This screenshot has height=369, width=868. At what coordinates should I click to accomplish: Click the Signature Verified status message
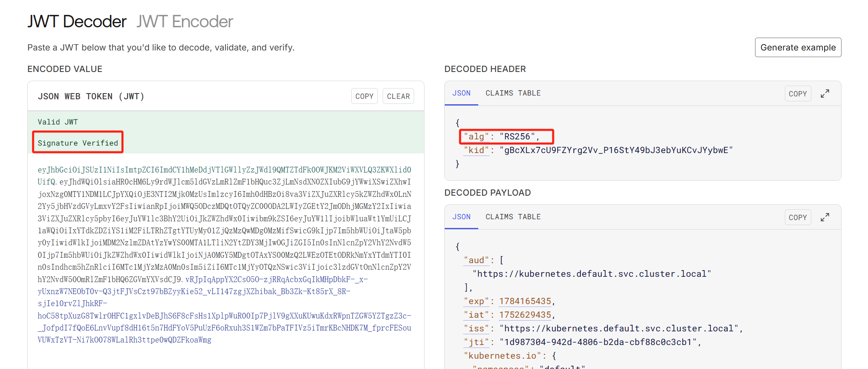[78, 143]
